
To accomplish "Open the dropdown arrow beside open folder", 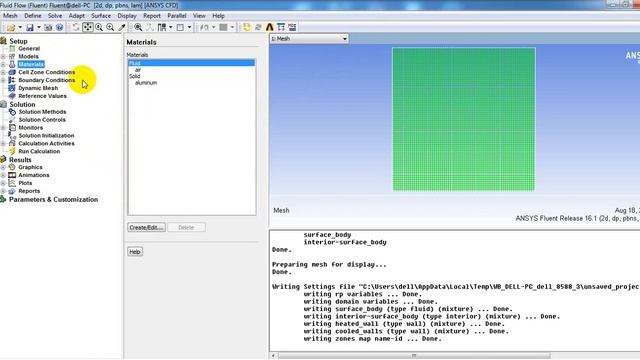I will 20,27.
